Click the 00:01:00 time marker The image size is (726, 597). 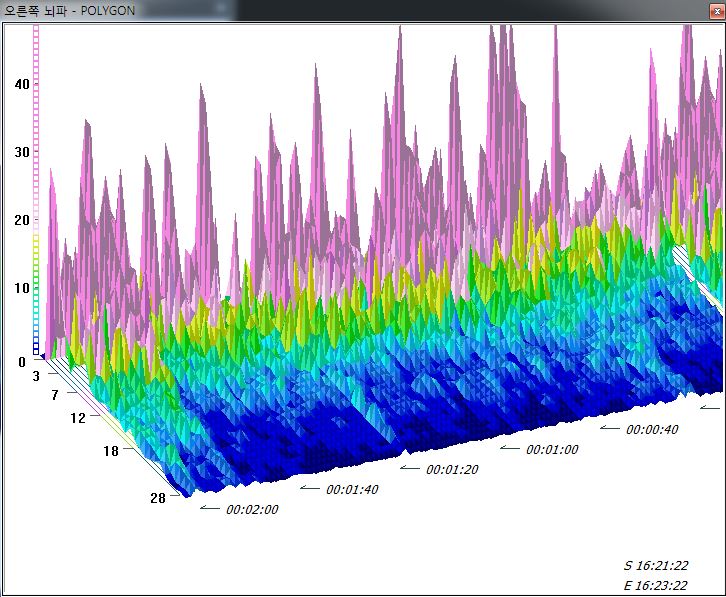[x=552, y=450]
